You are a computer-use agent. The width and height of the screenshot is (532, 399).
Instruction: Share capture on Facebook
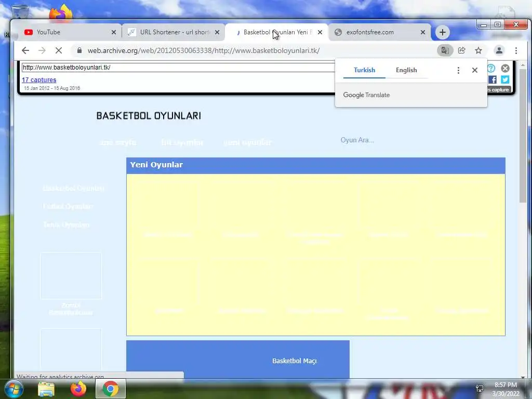point(493,79)
